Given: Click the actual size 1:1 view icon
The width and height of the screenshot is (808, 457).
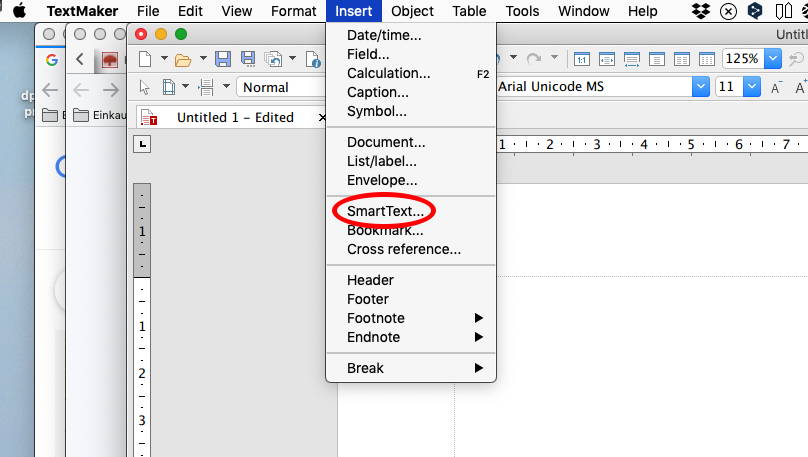Looking at the screenshot, I should [581, 59].
